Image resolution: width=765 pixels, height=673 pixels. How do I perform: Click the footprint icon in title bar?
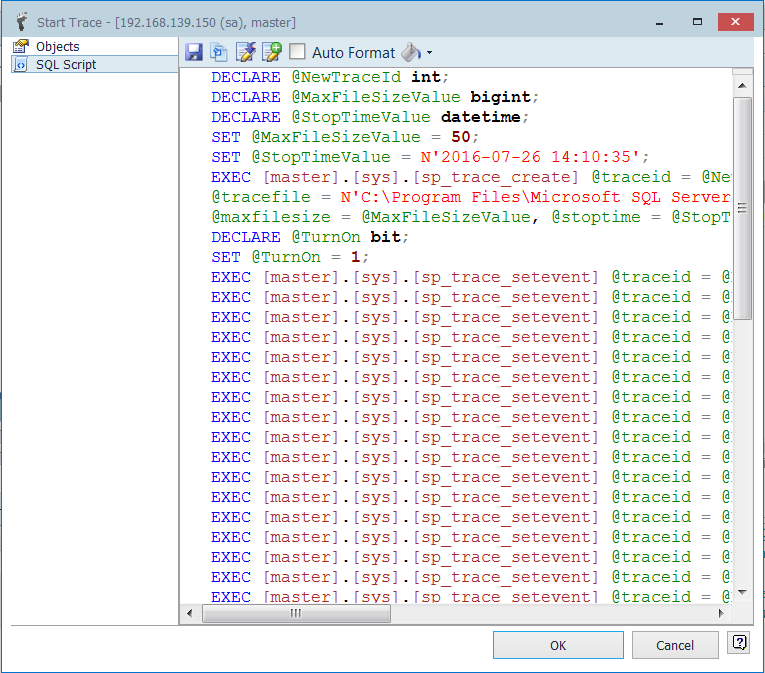click(20, 21)
